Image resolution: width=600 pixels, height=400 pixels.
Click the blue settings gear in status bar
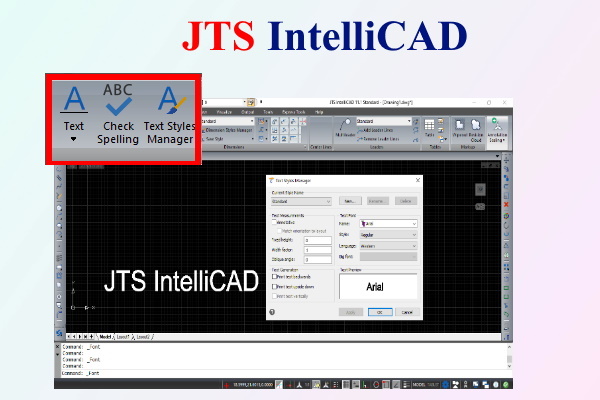click(x=445, y=384)
